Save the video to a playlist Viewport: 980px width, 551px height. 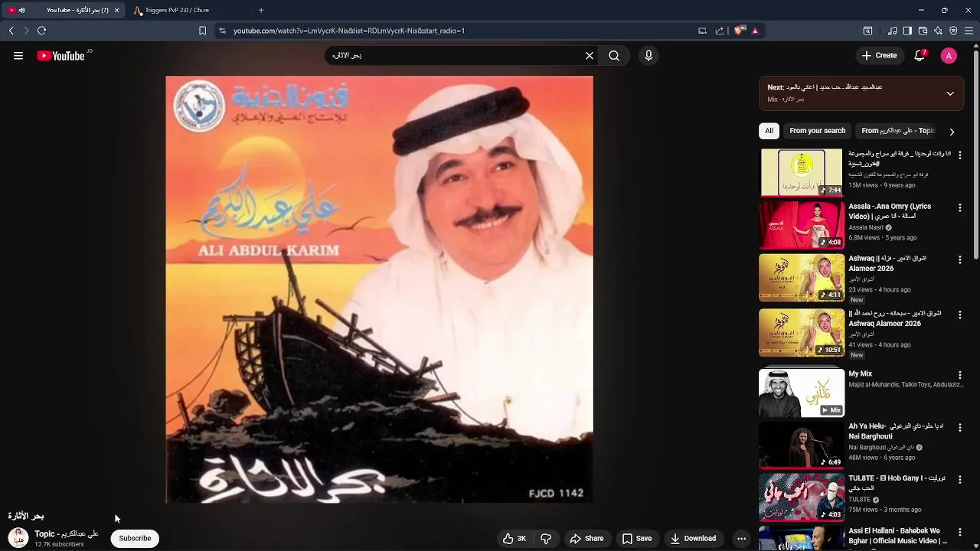637,539
